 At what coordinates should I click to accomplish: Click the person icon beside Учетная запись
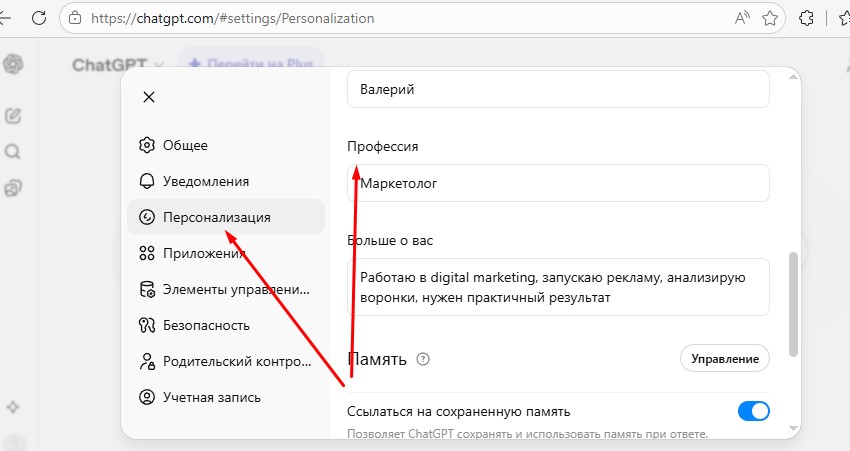(147, 397)
